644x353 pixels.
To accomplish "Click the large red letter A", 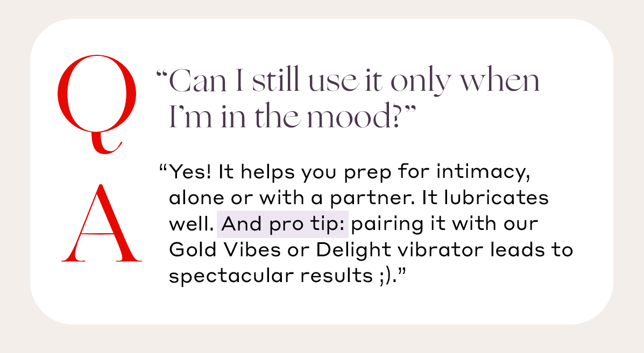I will (x=102, y=223).
